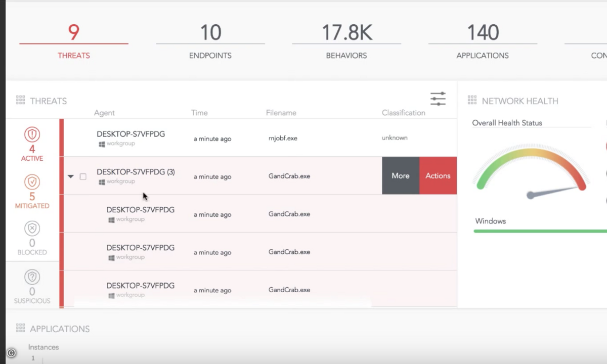Click the More button on GandCrab.exe row
Viewport: 607px width, 364px height.
[x=401, y=175]
